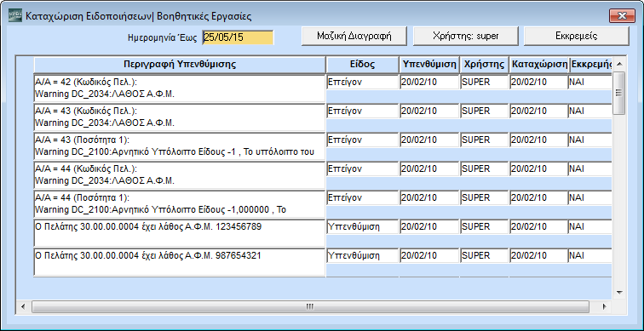Click Επείγον cell in A/A = 44 (Κωδικός Πελ.) row
The height and width of the screenshot is (331, 644).
363,169
